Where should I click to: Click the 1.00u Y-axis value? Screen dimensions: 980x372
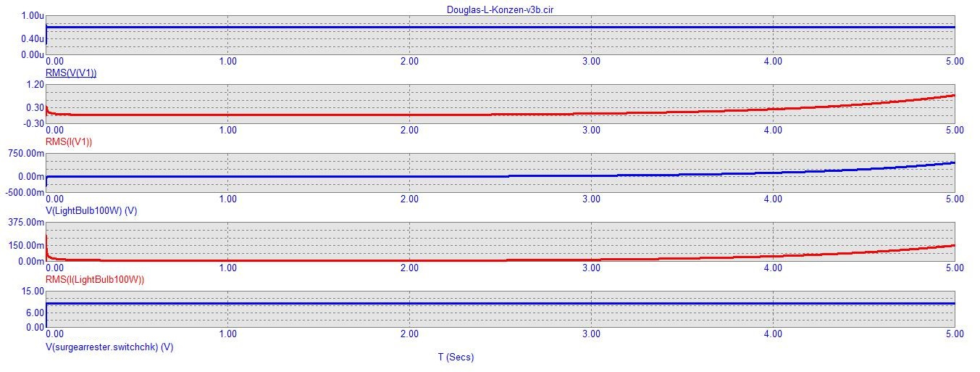33,15
